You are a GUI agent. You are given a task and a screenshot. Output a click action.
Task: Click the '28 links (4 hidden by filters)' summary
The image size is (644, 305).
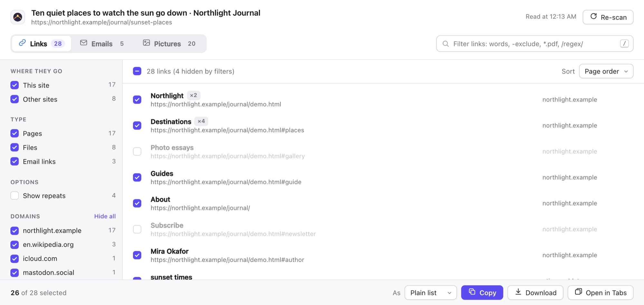[191, 71]
